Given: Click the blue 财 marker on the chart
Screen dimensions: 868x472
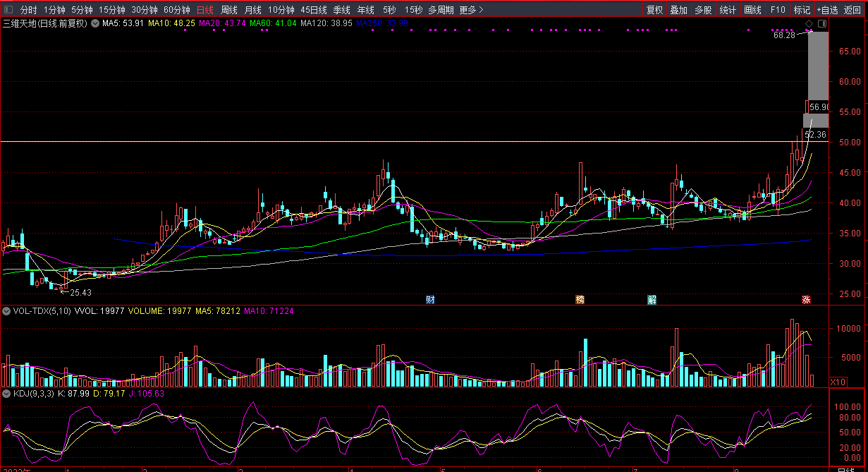Looking at the screenshot, I should [x=430, y=299].
